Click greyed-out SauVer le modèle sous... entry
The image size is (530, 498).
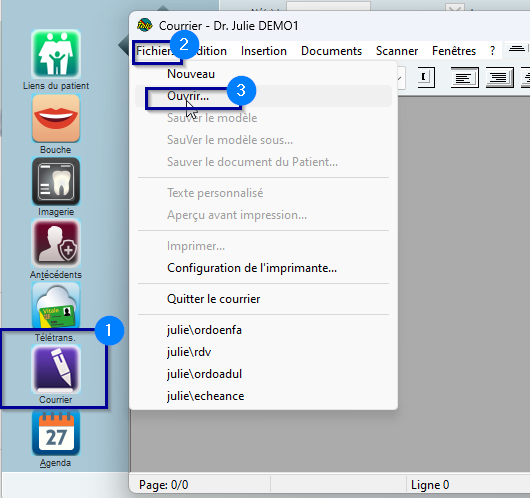[263, 140]
